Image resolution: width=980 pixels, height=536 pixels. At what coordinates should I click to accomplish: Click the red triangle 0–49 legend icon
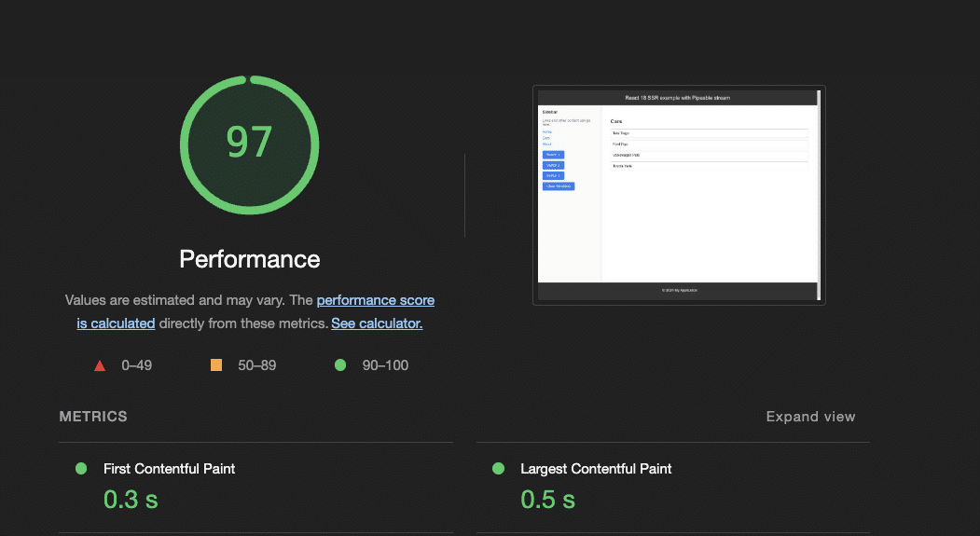tap(100, 365)
